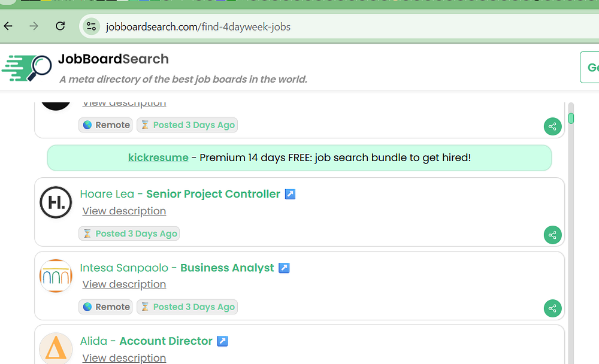599x364 pixels.
Task: View description for Intesa Sanpaolo job
Action: [124, 284]
